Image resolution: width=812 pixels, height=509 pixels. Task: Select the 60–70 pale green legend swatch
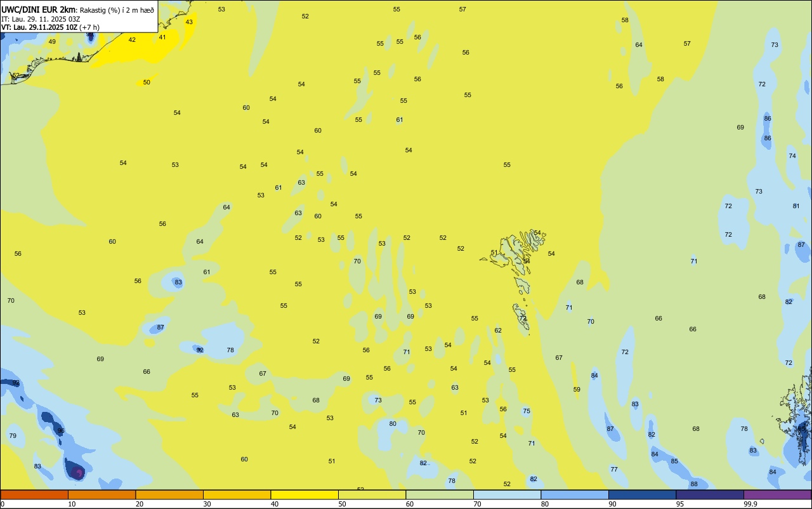440,494
